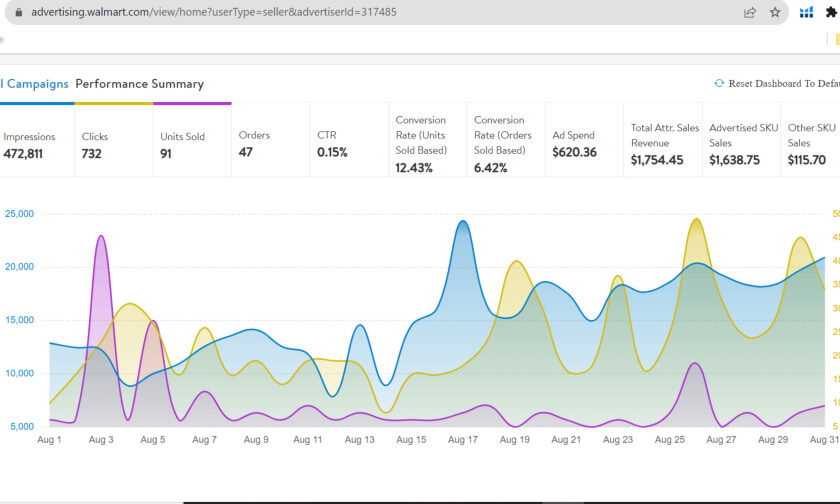Bookmark this page with the star icon

775,12
